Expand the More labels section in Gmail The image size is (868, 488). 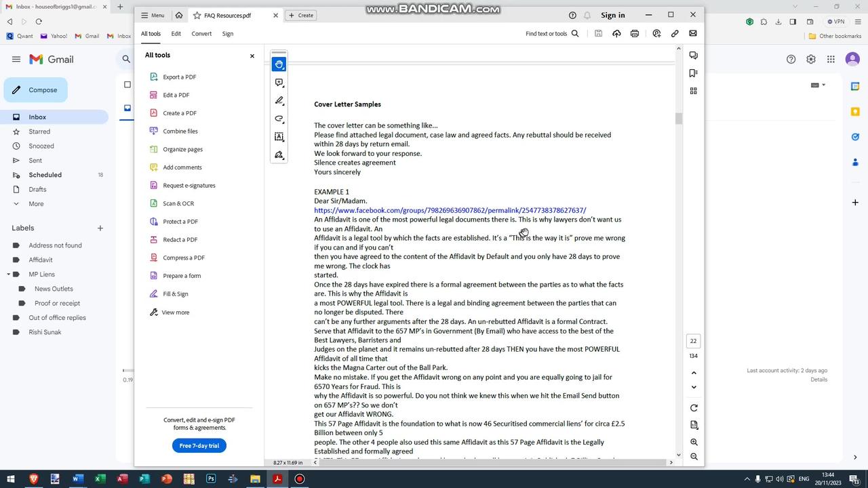35,203
